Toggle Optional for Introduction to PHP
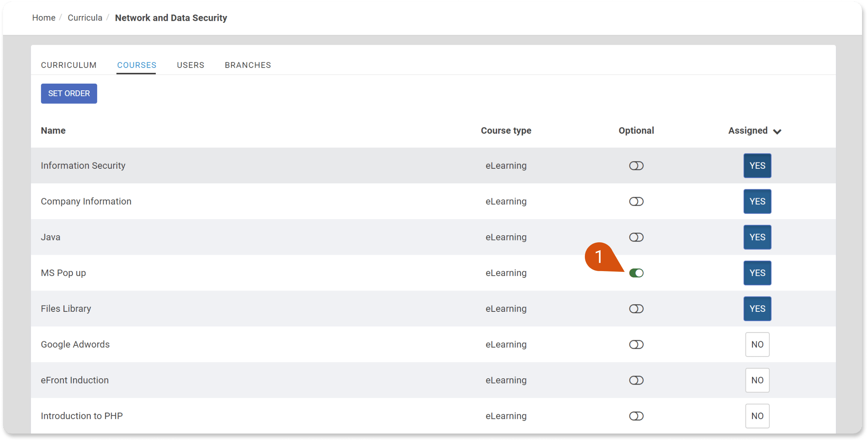Image resolution: width=868 pixels, height=441 pixels. (x=636, y=416)
